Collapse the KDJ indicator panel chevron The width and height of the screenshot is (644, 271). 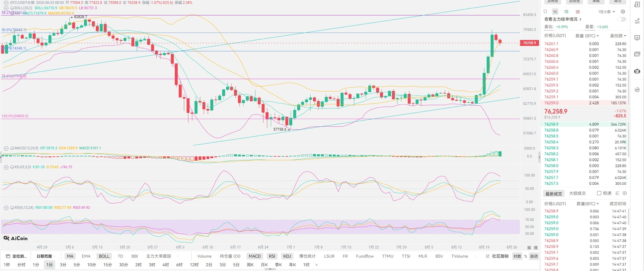6,167
